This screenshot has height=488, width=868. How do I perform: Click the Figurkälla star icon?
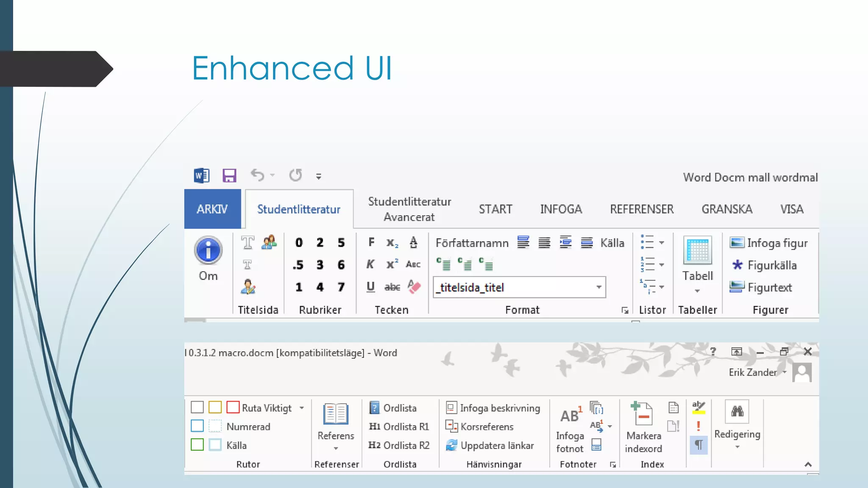tap(737, 265)
